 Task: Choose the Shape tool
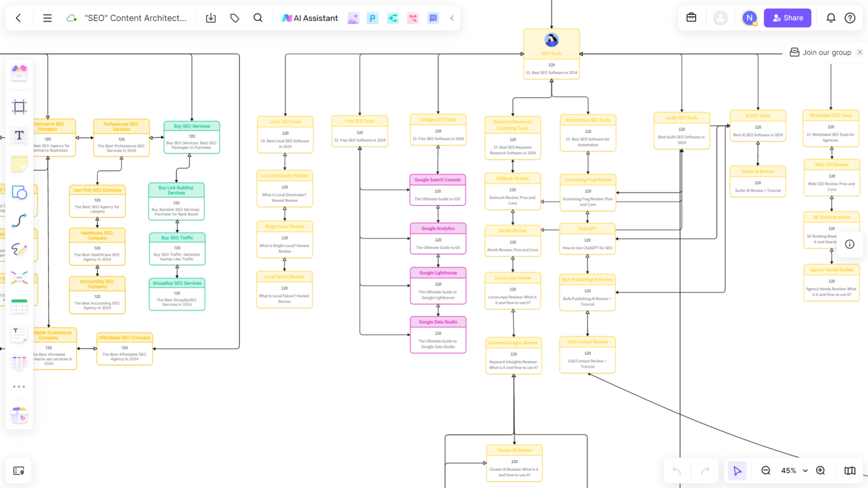tap(19, 193)
